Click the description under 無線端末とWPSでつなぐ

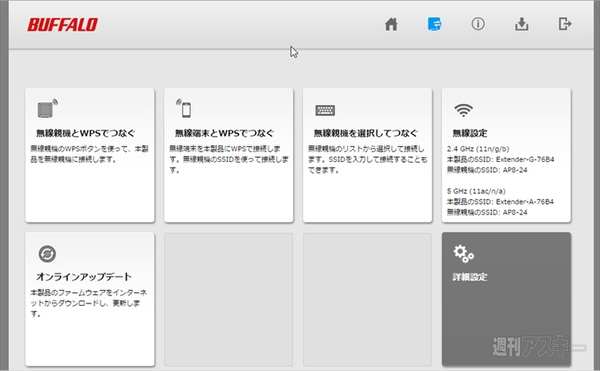coord(229,159)
